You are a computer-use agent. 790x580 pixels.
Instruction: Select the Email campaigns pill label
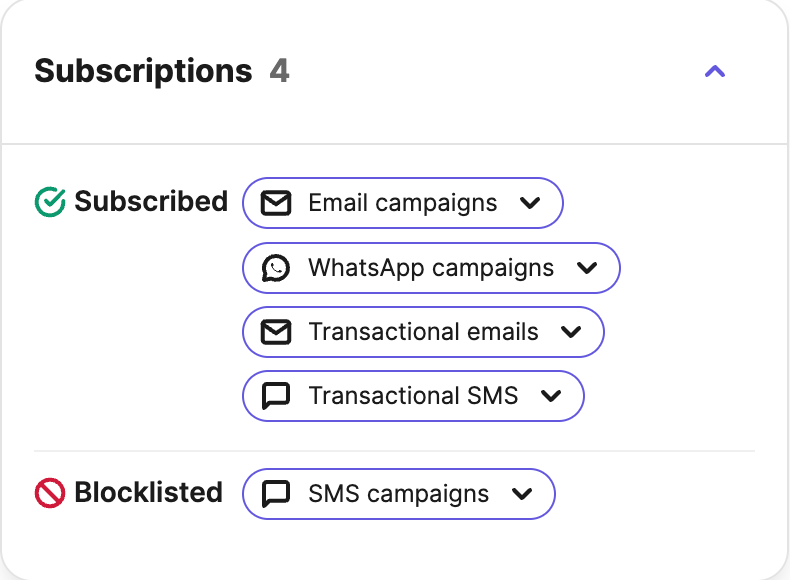tap(403, 203)
